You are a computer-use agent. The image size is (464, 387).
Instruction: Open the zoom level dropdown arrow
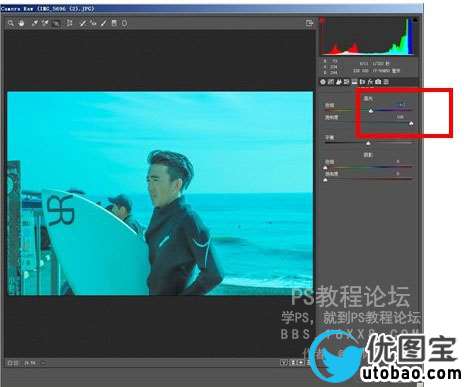[x=44, y=363]
